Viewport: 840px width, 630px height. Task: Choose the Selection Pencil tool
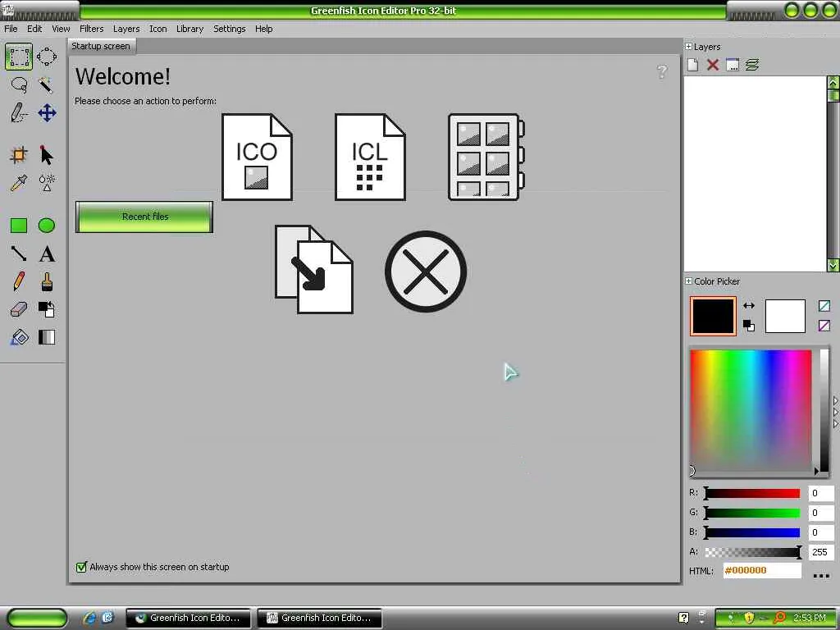[19, 113]
